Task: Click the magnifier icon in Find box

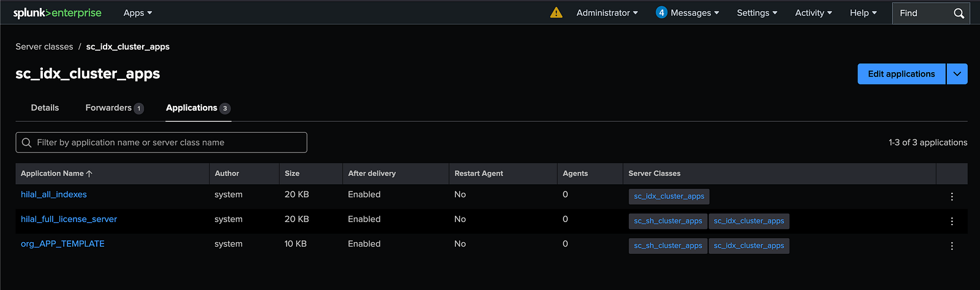Action: coord(959,13)
